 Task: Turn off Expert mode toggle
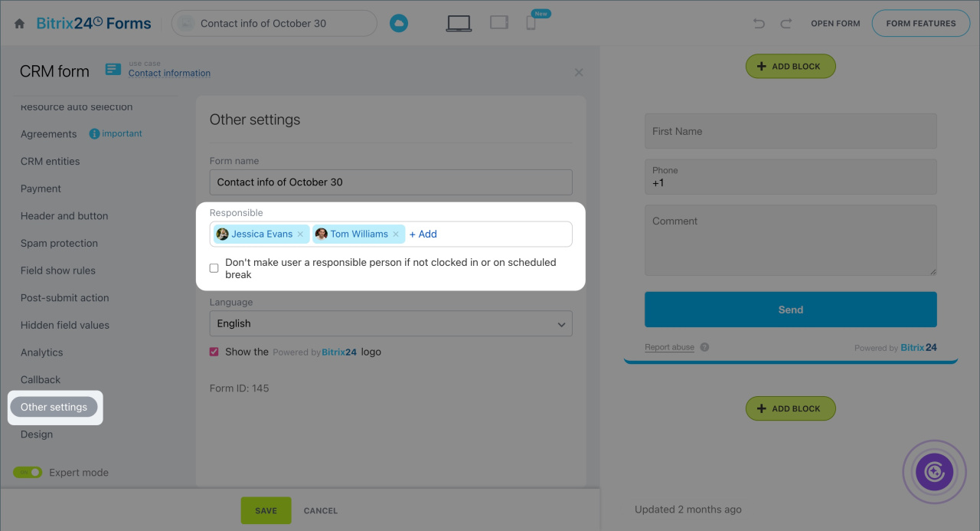click(28, 473)
